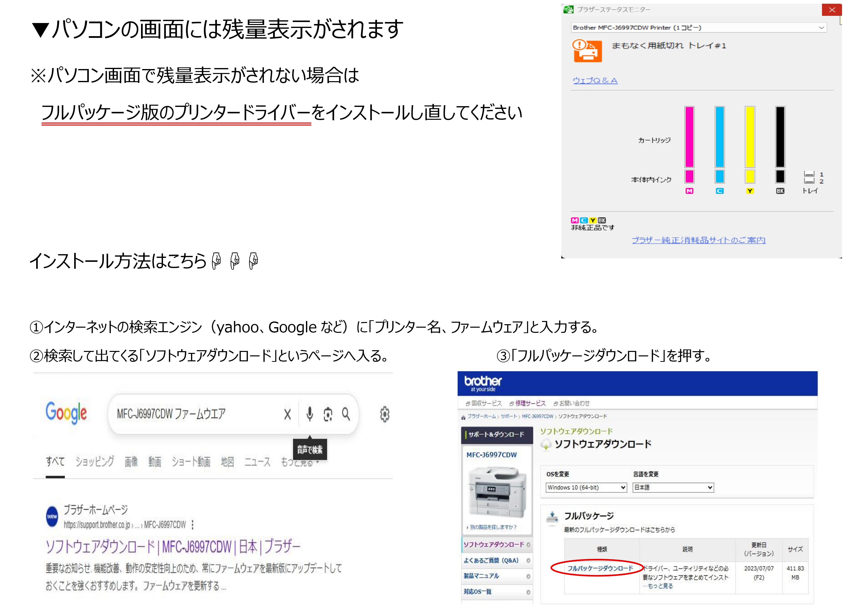
Task: Select 対応OS一覧 in the sidebar menu
Action: [x=497, y=592]
